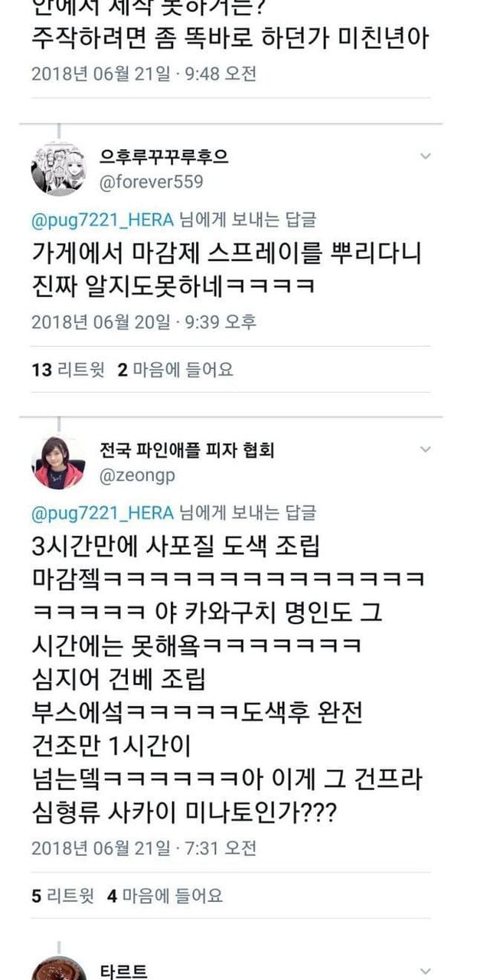
Task: Open display name 으후루꾸꾸루후으
Action: (x=164, y=157)
